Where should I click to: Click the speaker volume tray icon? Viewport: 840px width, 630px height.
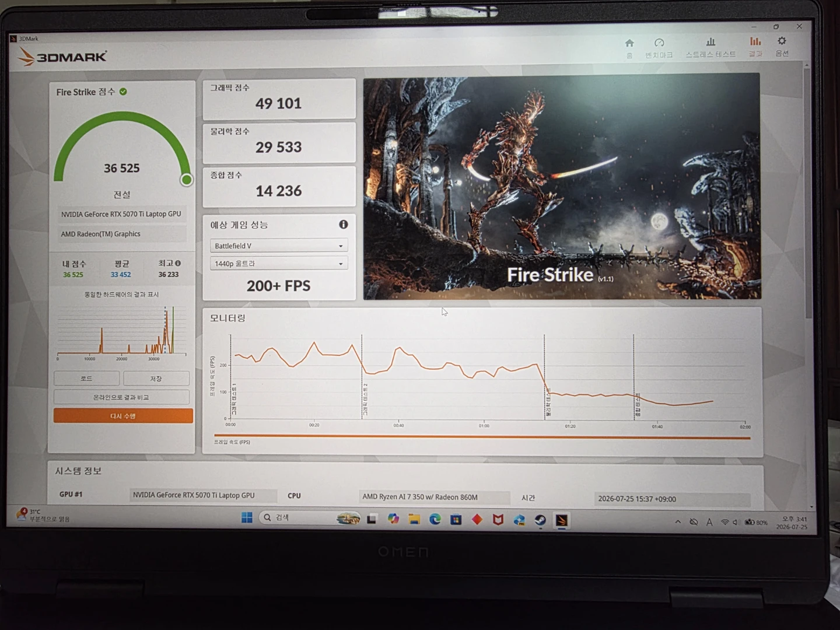point(735,522)
